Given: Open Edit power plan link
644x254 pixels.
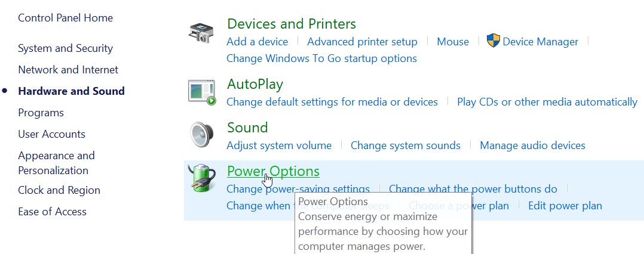Looking at the screenshot, I should coord(565,205).
